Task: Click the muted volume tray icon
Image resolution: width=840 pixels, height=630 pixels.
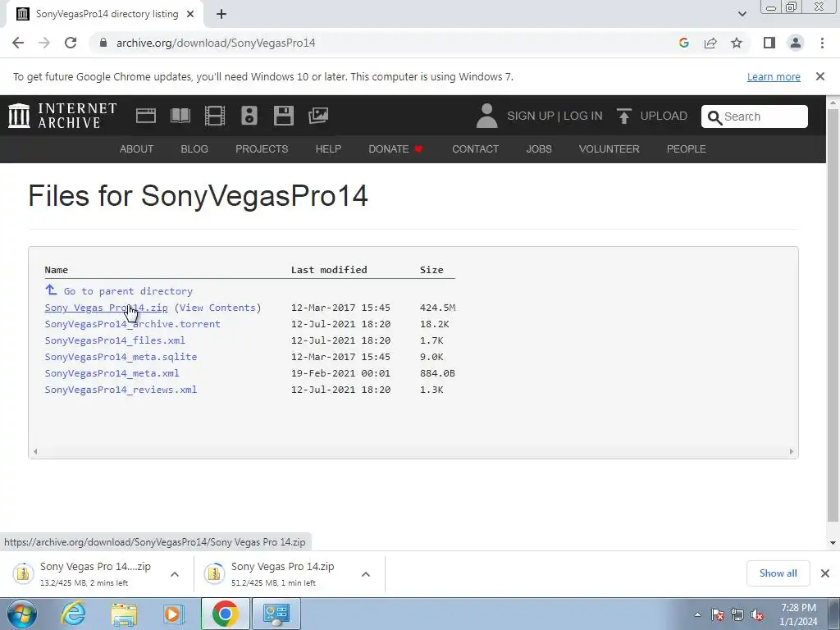Action: (x=757, y=614)
